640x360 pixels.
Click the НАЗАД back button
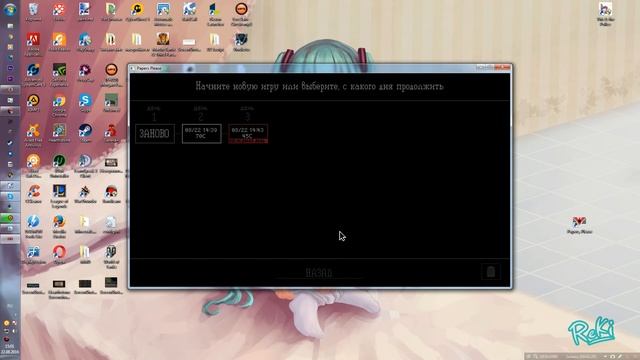[x=319, y=273]
